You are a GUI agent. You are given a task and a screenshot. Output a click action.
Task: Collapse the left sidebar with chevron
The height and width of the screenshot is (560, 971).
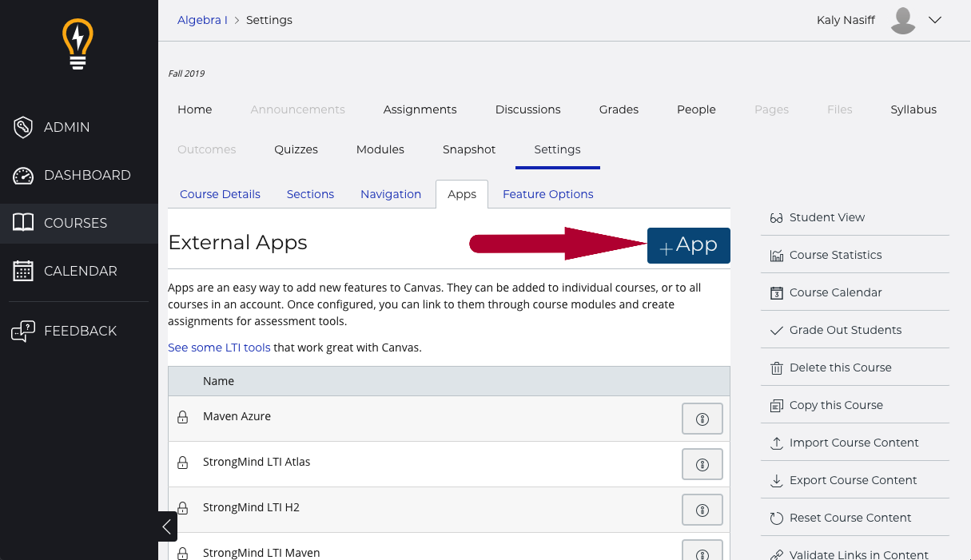167,526
